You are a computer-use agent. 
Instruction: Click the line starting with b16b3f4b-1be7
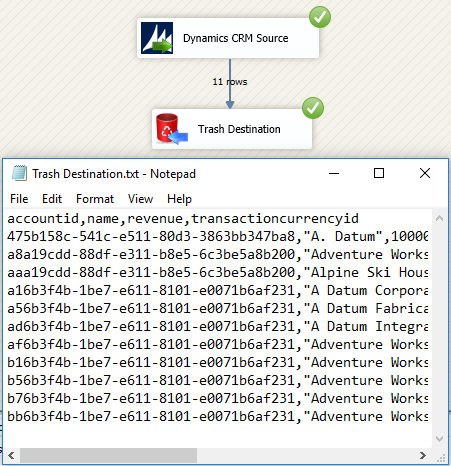coord(218,363)
